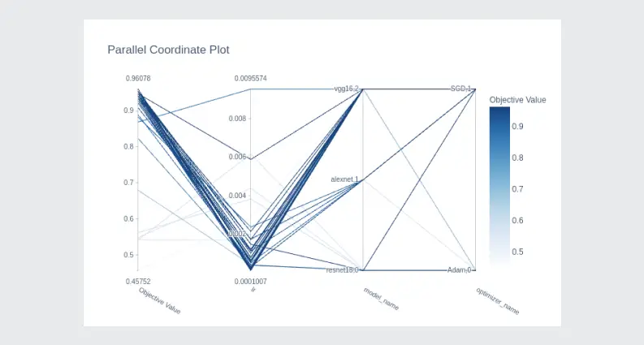Click the 0.0001007 minimum lr label

(250, 281)
